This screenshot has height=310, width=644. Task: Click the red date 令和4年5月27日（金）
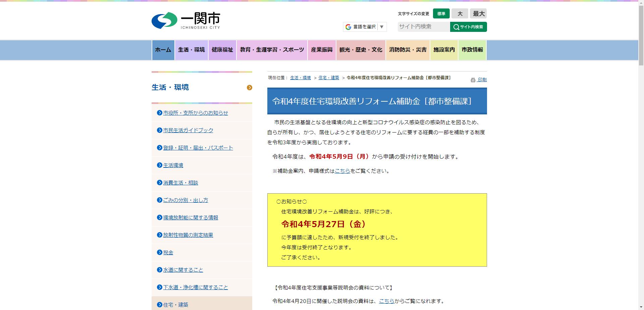pos(324,224)
